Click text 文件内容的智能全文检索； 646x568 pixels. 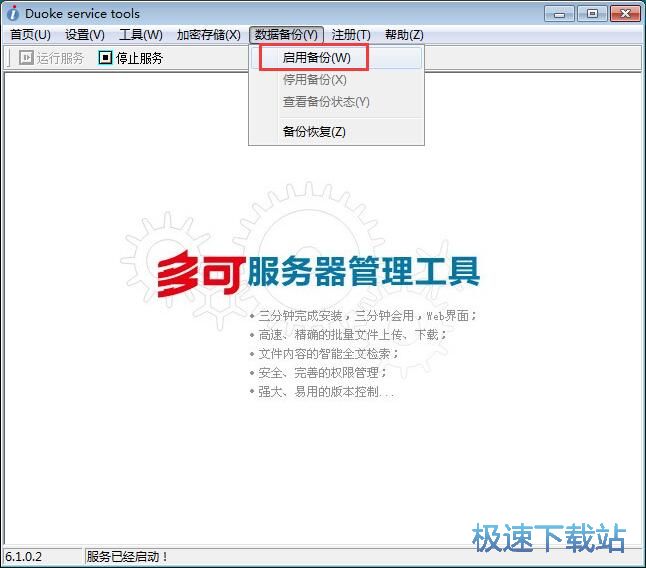coord(328,354)
